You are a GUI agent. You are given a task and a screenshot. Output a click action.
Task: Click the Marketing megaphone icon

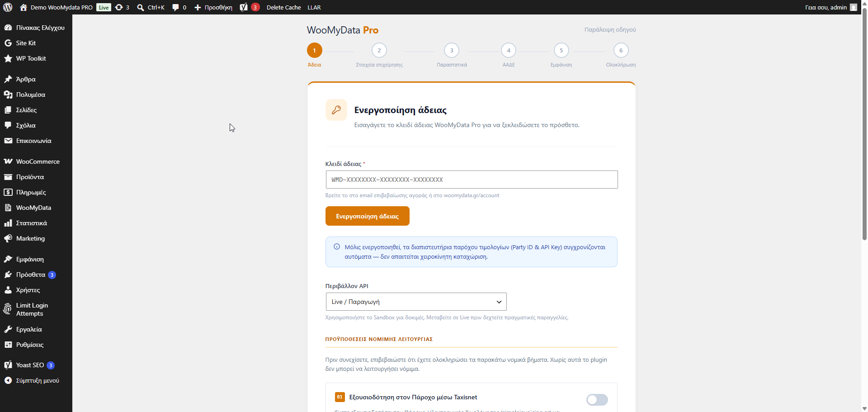8,238
